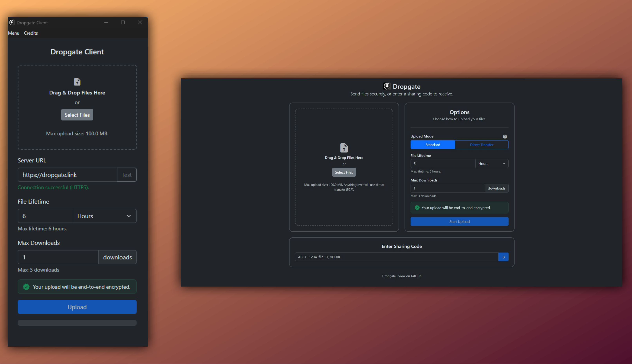Click the 'Options' heading in the web panel
The width and height of the screenshot is (632, 364).
point(459,112)
